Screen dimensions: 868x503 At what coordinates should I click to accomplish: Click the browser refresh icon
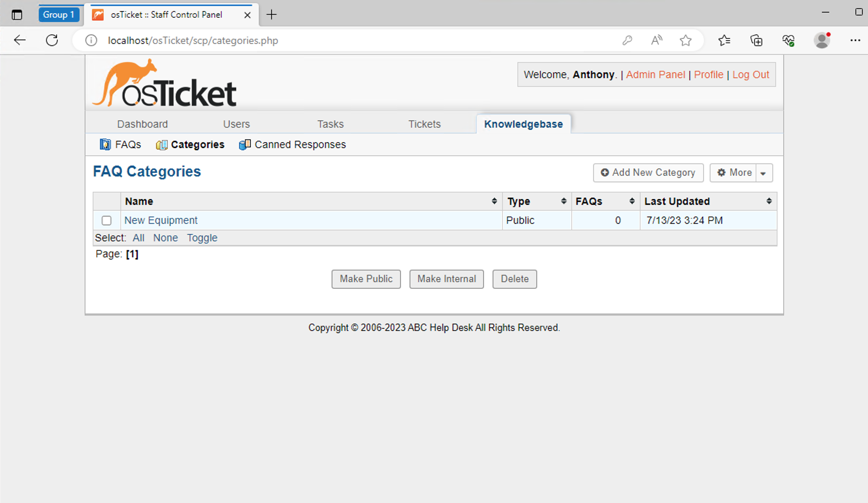(x=52, y=40)
